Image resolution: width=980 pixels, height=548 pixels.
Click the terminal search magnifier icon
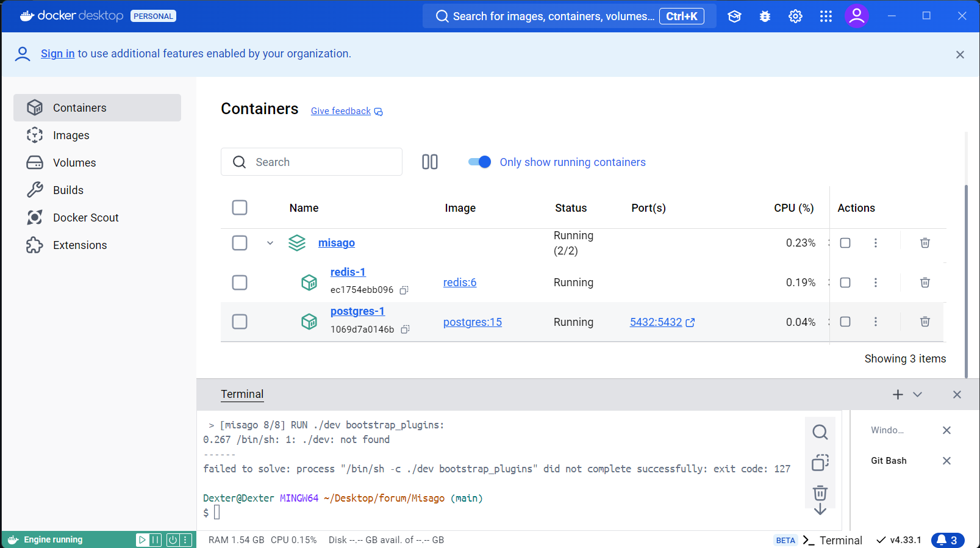(820, 432)
